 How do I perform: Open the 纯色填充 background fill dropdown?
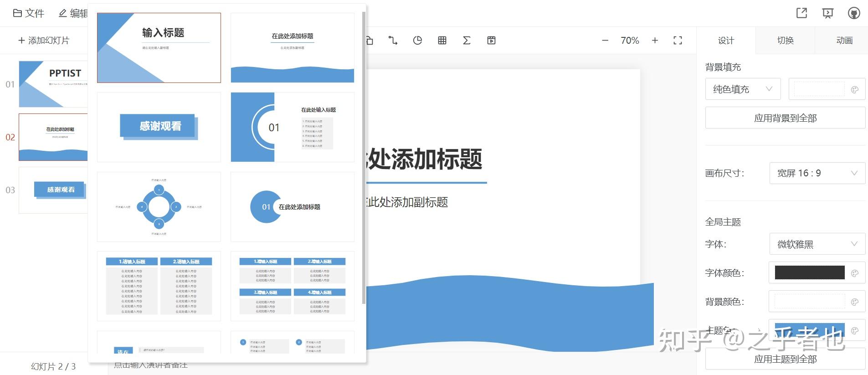743,89
